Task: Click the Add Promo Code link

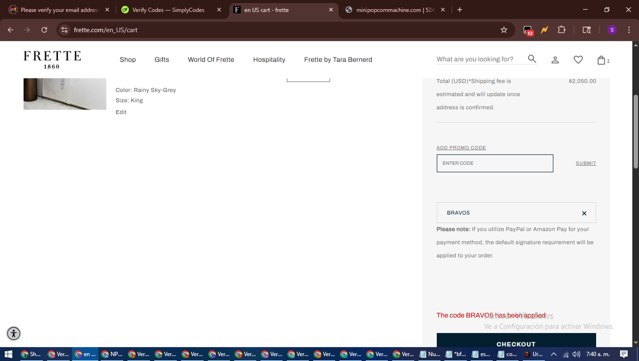Action: coord(461,147)
